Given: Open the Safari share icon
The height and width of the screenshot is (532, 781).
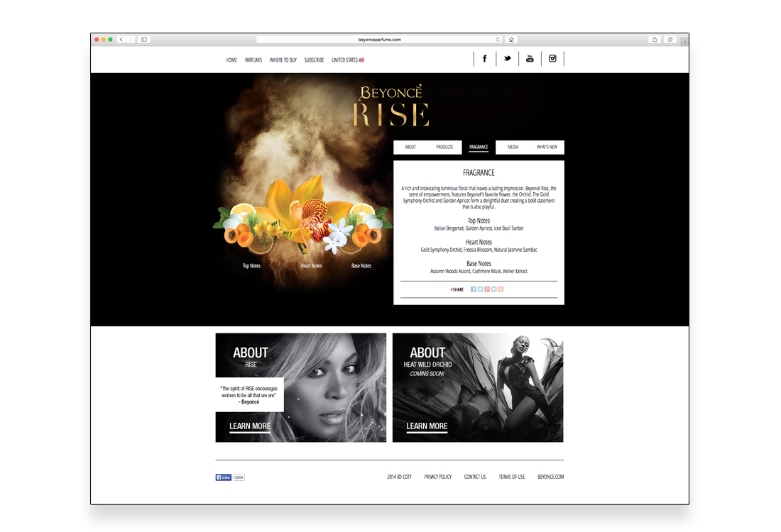Looking at the screenshot, I should [x=655, y=39].
